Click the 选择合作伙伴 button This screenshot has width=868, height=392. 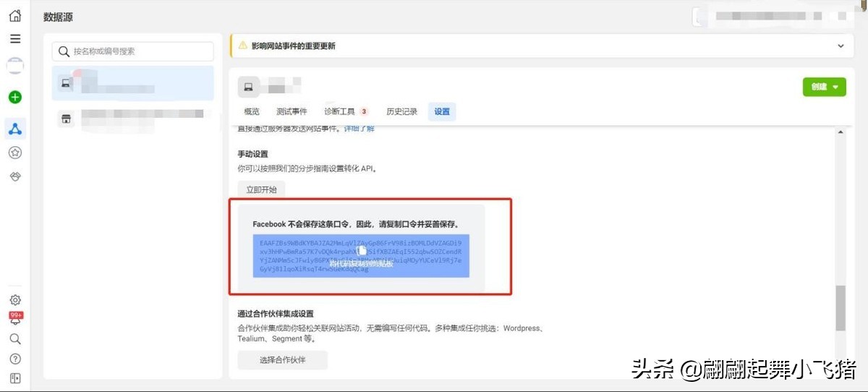(282, 360)
